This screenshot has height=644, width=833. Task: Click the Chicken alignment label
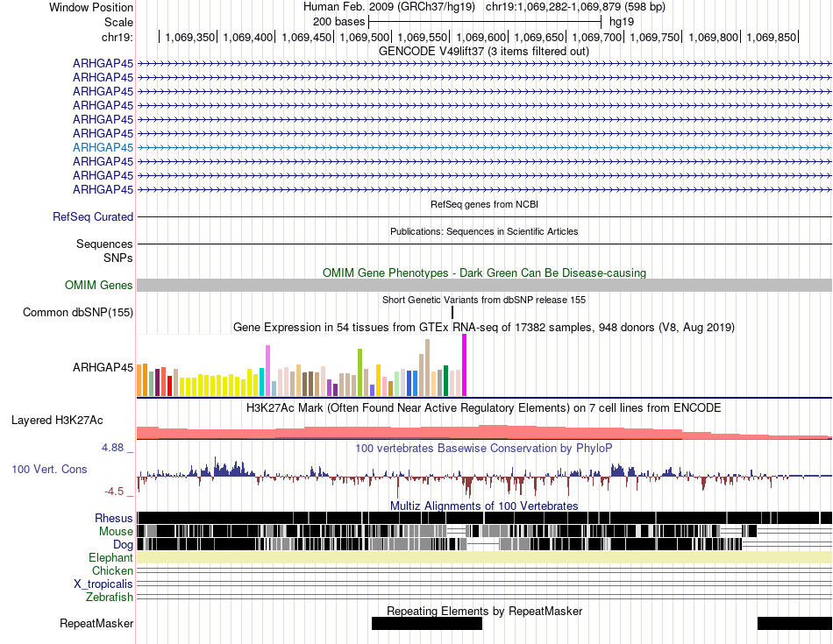coord(112,570)
